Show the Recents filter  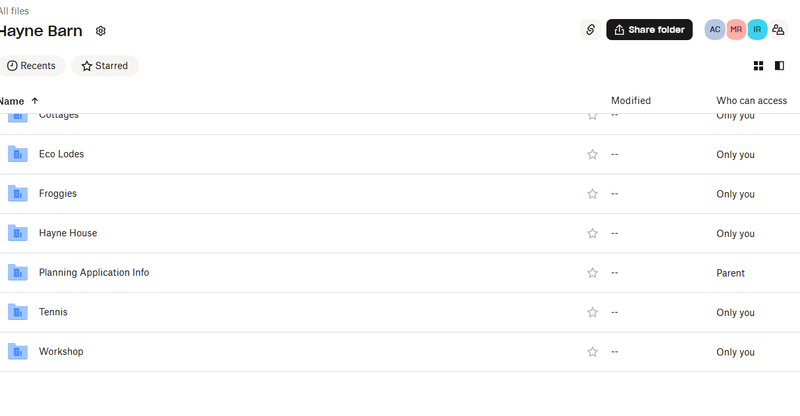(x=31, y=66)
